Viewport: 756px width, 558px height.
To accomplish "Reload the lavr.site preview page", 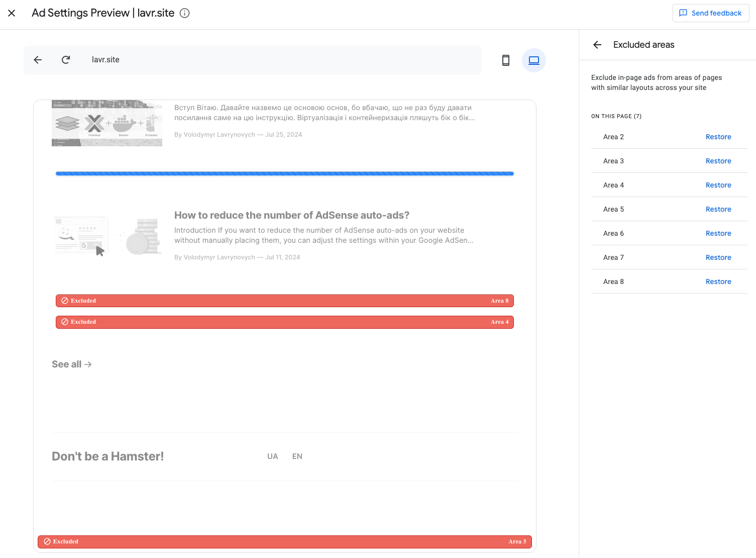I will (66, 60).
